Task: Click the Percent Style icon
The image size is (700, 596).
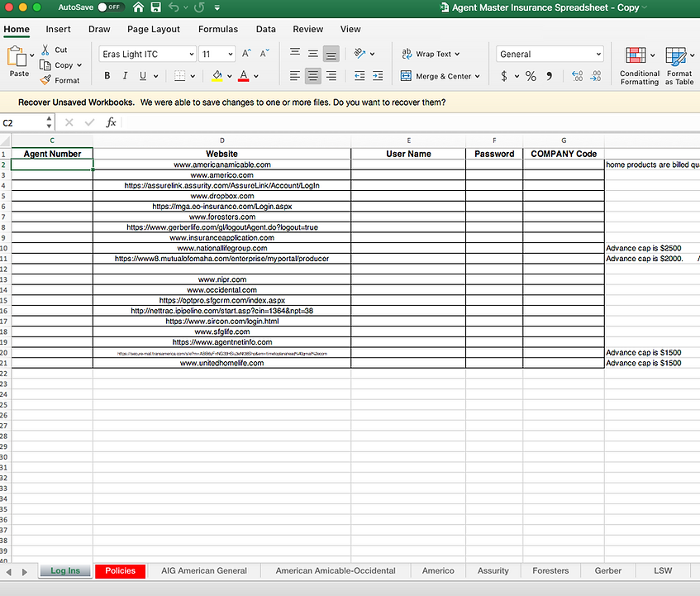Action: pyautogui.click(x=531, y=76)
